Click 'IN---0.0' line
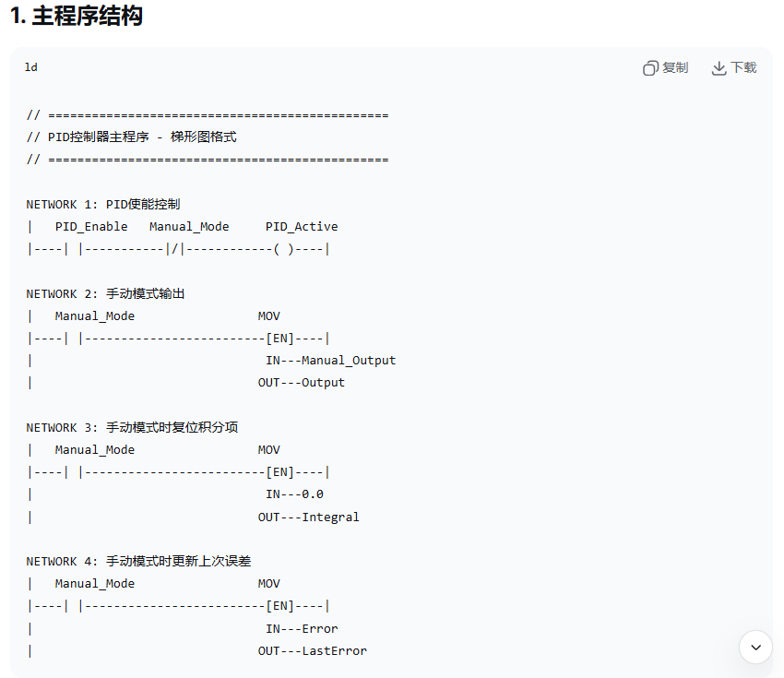 (x=294, y=494)
